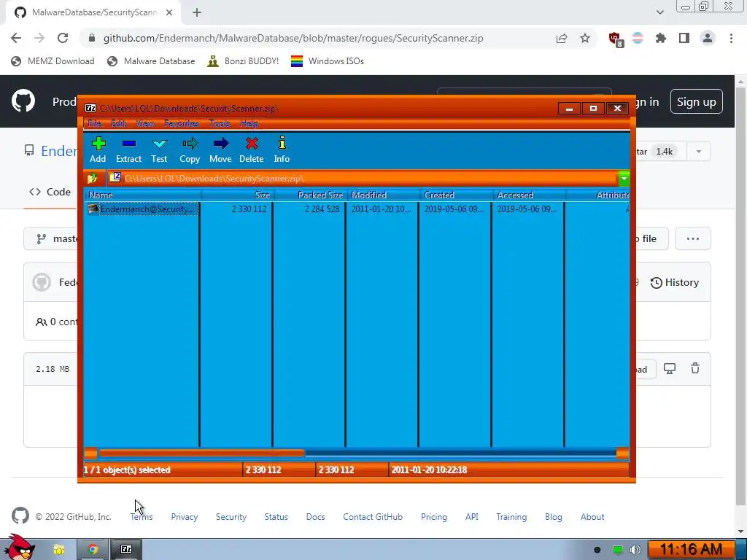747x560 pixels.
Task: Open the Tools menu in 7-Zip
Action: [x=220, y=123]
